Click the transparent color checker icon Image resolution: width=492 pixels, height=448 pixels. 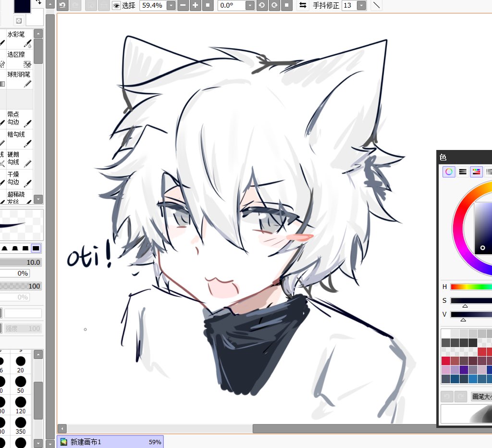tap(19, 21)
